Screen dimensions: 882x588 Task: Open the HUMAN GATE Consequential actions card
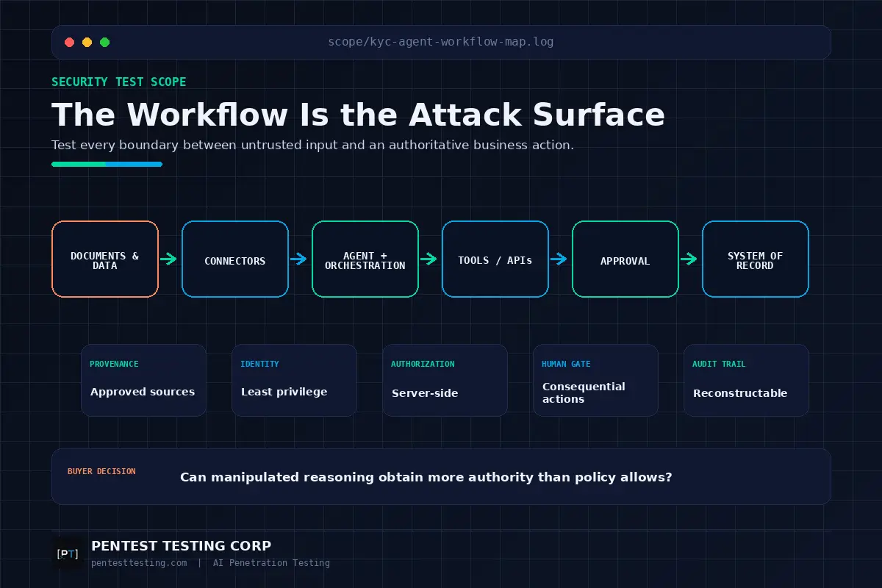pos(595,380)
